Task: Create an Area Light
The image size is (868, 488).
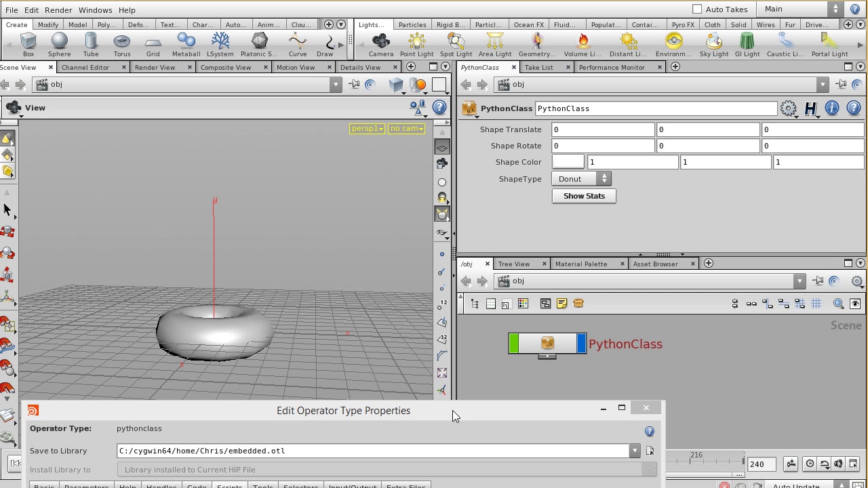Action: (495, 45)
